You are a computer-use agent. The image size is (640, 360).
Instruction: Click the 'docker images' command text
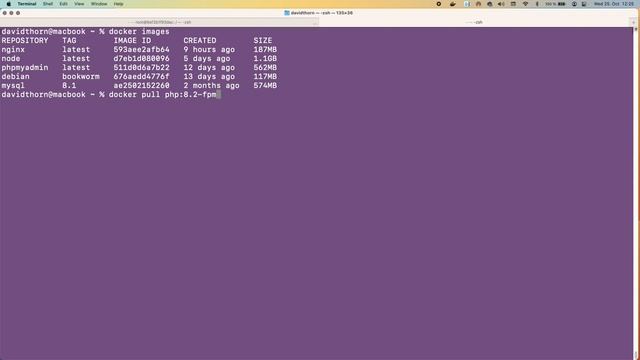coord(139,31)
